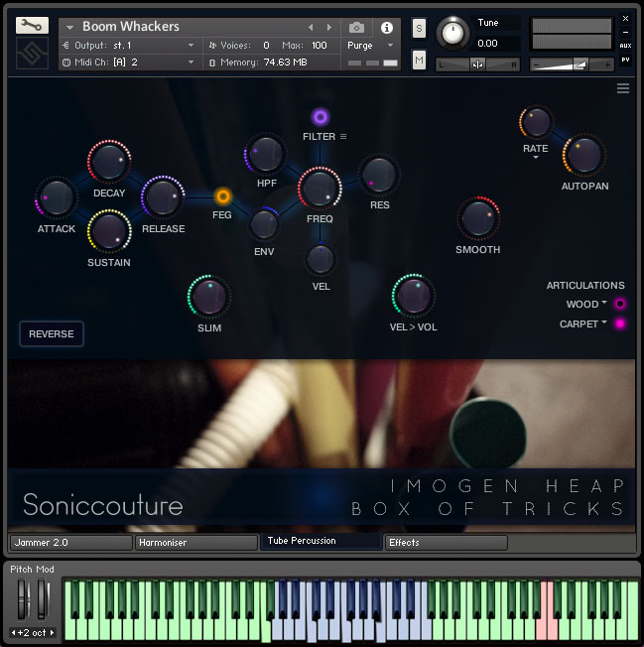Open instrument edit mode via wrench icon
Screen dimensions: 644x647
tap(32, 27)
